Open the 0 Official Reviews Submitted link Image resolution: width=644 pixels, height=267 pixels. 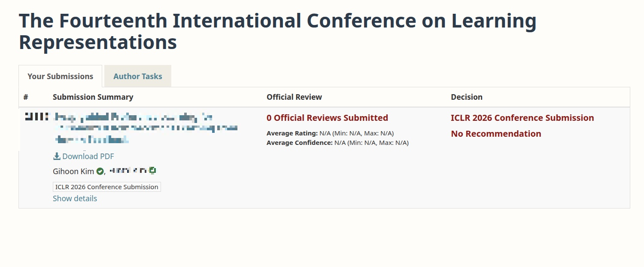point(327,118)
